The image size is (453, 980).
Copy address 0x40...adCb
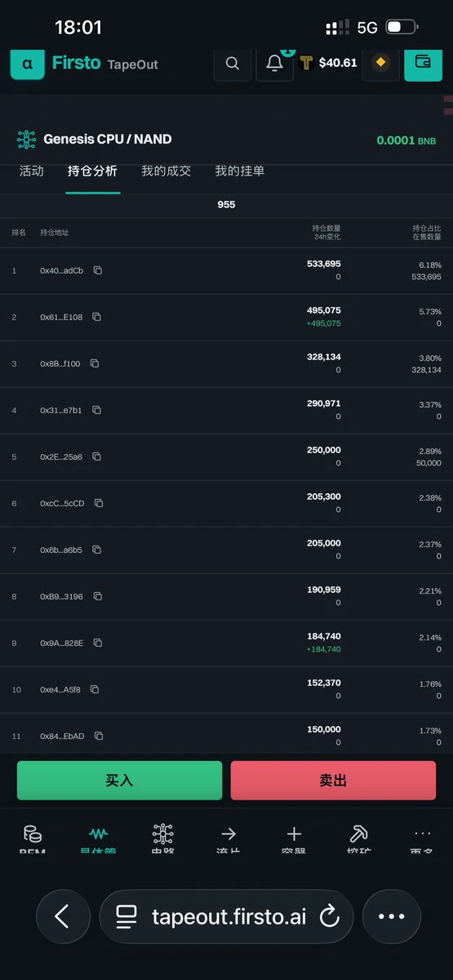point(97,270)
